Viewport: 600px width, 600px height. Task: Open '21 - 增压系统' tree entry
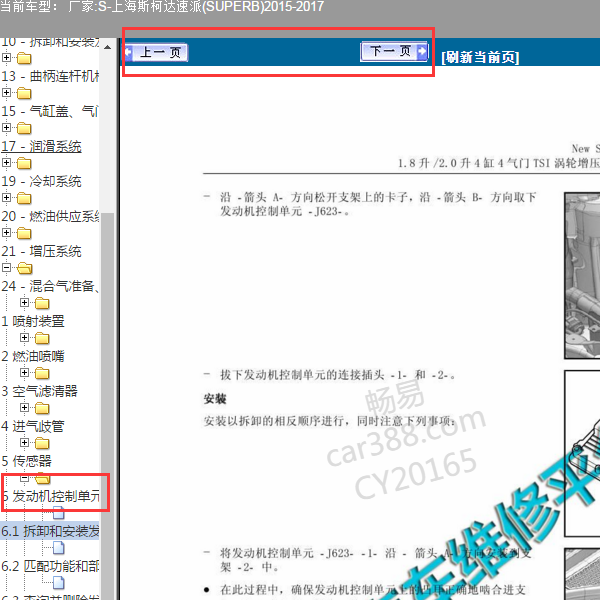click(41, 251)
